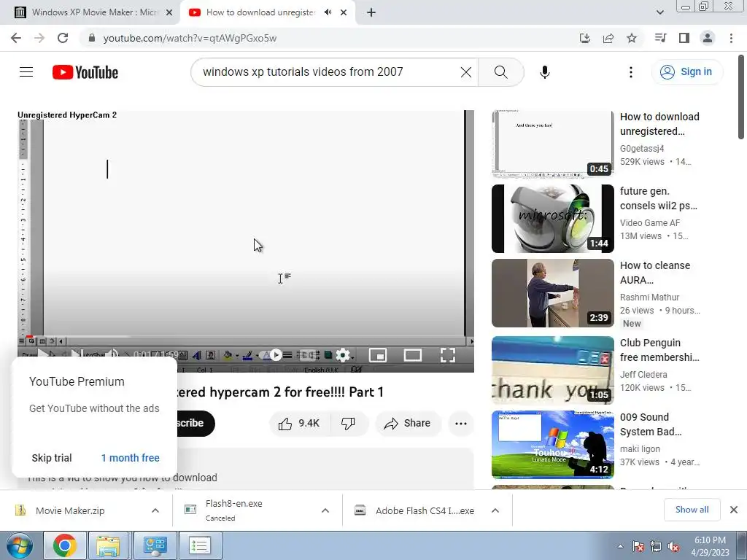747x560 pixels.
Task: Close the Windows XP Movie Maker tab
Action: pos(169,12)
